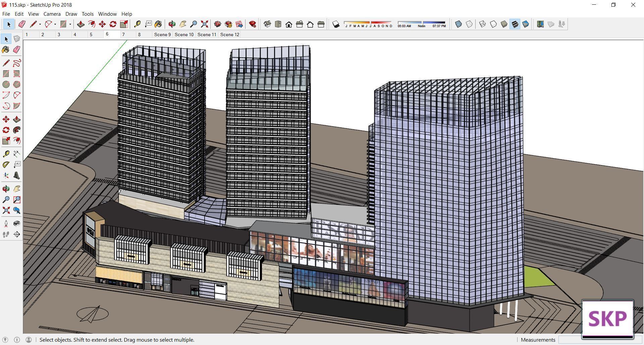This screenshot has height=345, width=644.
Task: Select the Walk footprints tool
Action: point(6,234)
